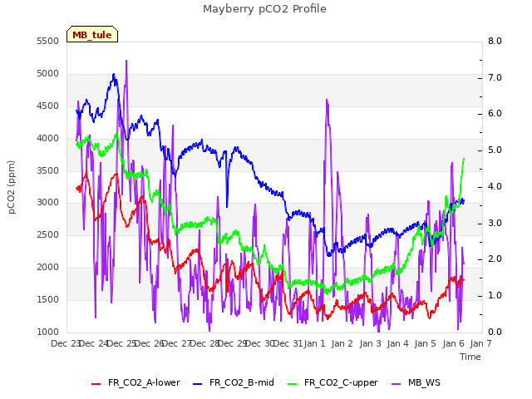This screenshot has height=399, width=532.
Task: Click the 4.0 right axis tick label
Action: [x=495, y=186]
